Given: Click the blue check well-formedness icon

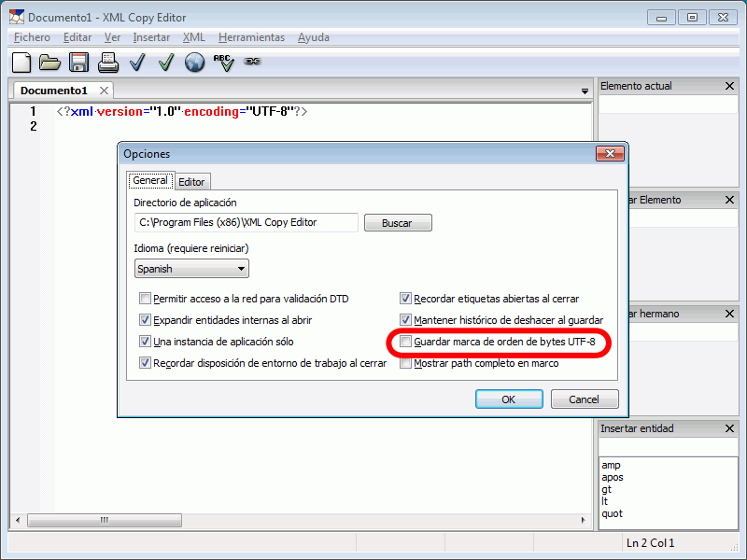Looking at the screenshot, I should [x=137, y=63].
